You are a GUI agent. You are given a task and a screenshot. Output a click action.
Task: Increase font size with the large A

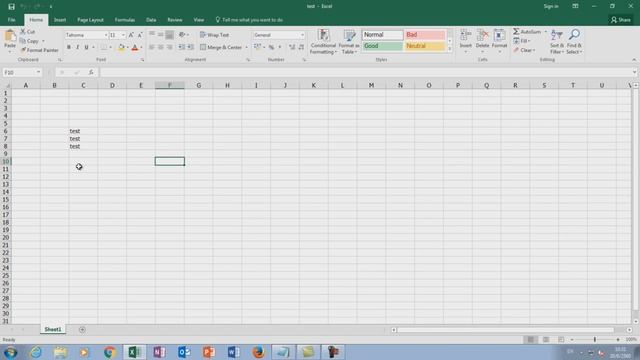[131, 35]
